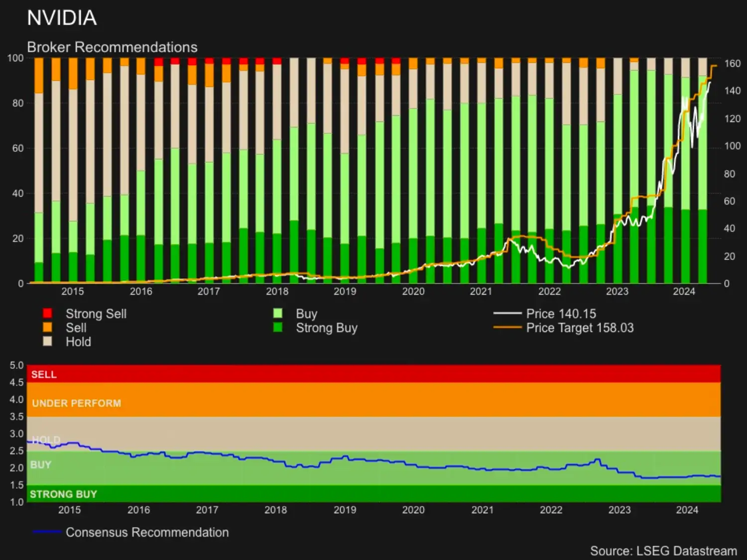This screenshot has height=560, width=747.
Task: Select the orange Price Target legend line marker
Action: (x=507, y=328)
